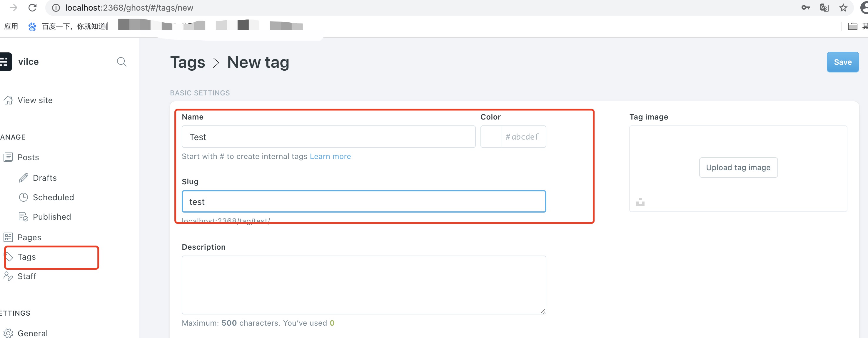Open the Published posts icon
The image size is (868, 338).
tap(23, 217)
